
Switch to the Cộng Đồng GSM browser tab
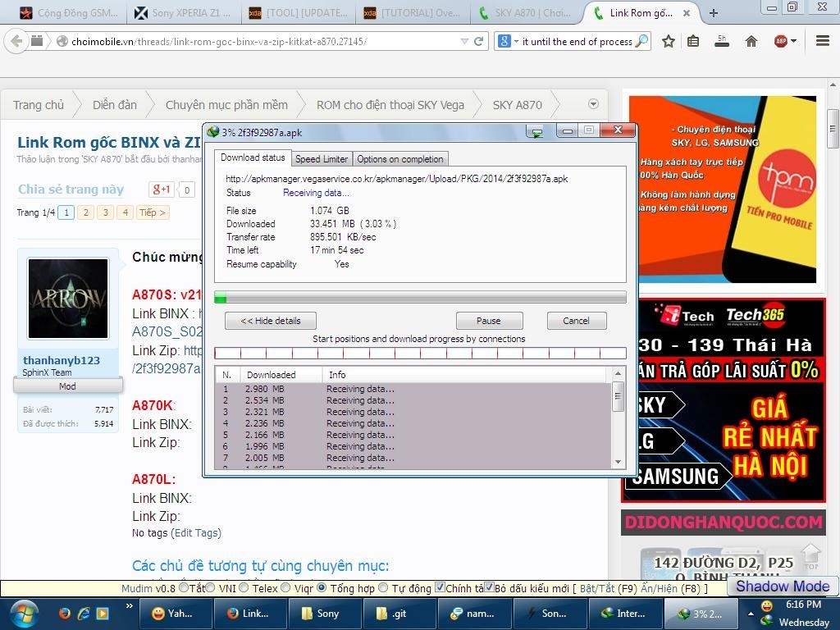click(68, 13)
